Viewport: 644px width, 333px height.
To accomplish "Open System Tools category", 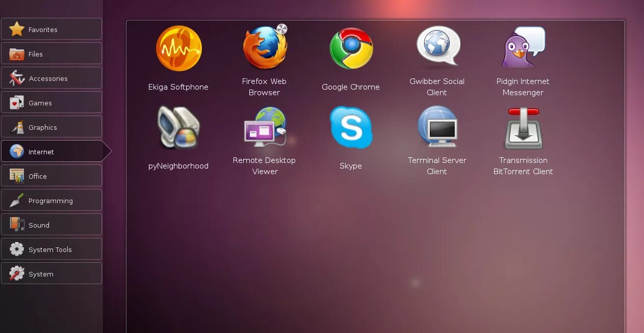I will click(51, 249).
